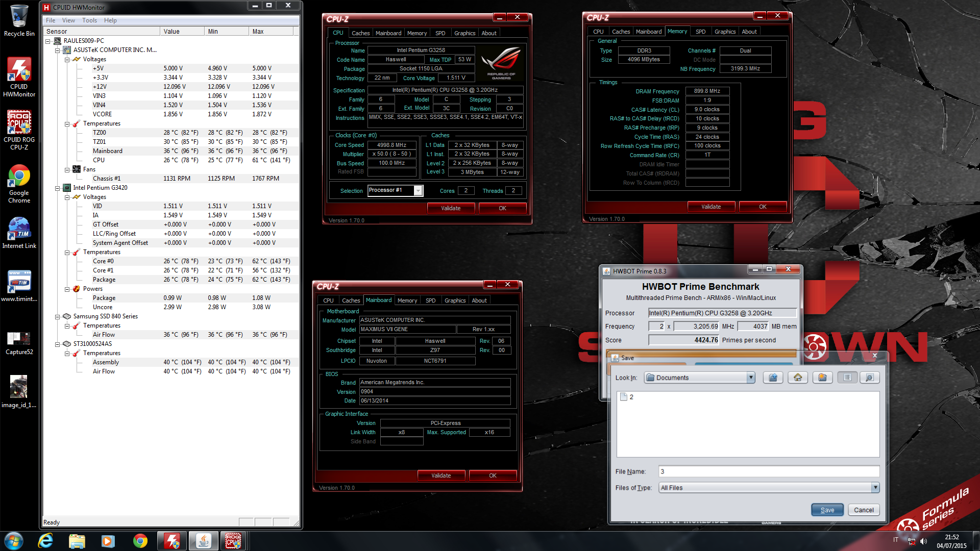Collapse Samsung SSD 840 Series node
The width and height of the screenshot is (980, 551).
[x=58, y=316]
